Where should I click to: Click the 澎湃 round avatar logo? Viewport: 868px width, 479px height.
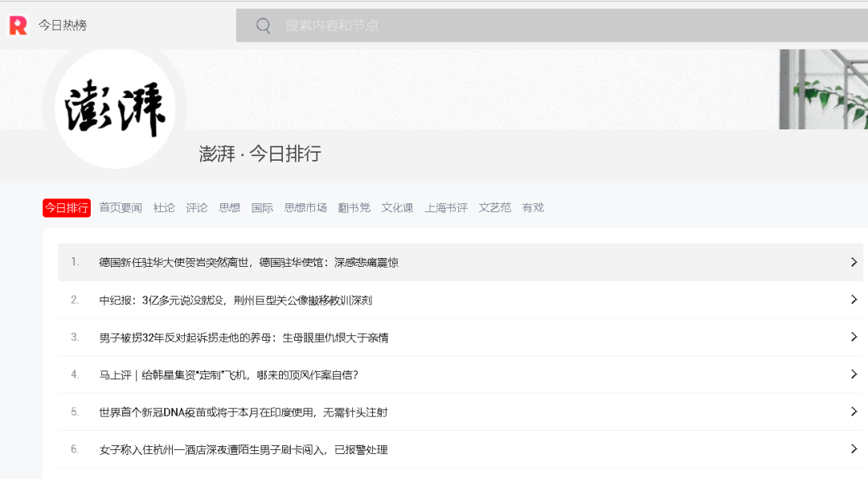[115, 108]
